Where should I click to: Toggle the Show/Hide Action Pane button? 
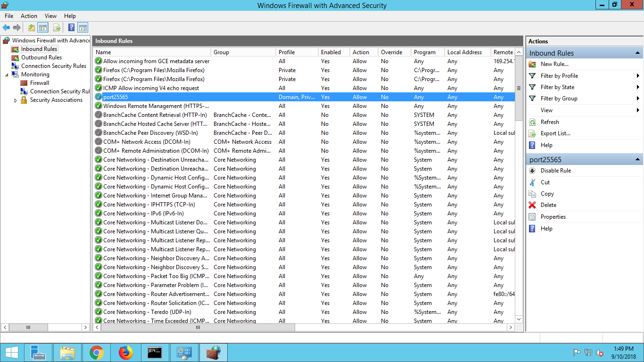point(83,28)
